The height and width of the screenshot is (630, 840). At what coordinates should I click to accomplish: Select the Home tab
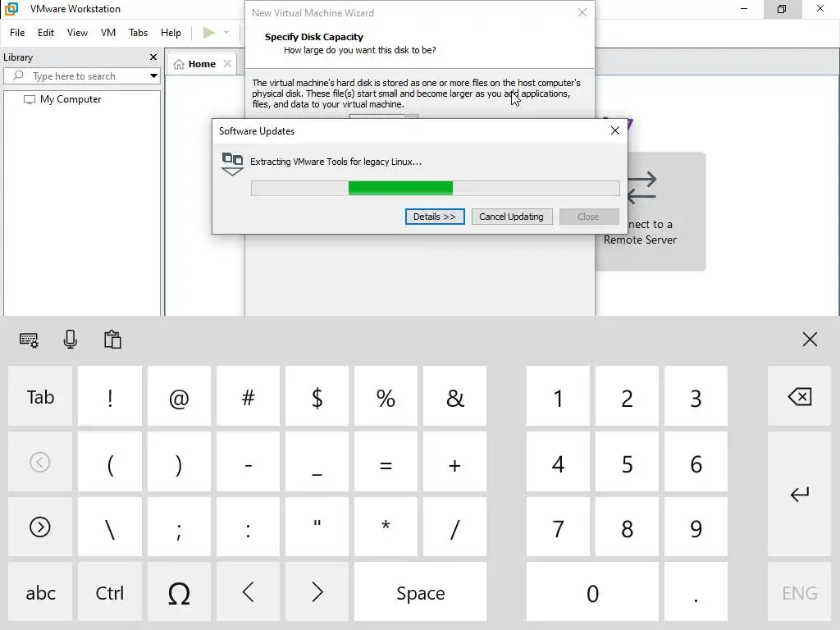(202, 64)
